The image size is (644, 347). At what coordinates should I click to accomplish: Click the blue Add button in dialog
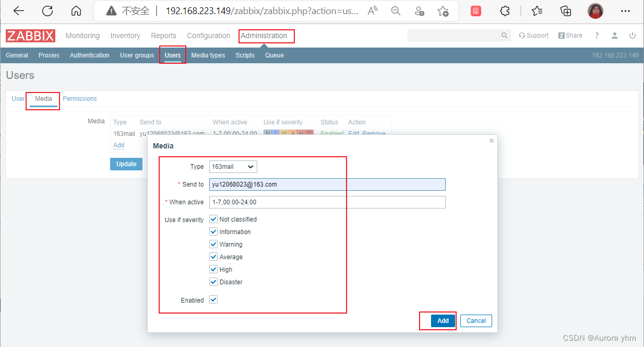[x=443, y=321]
